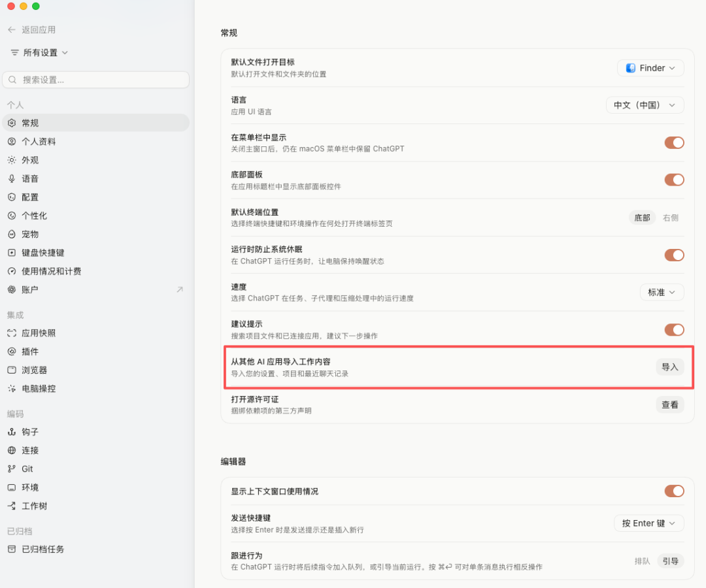Click the pet icon for 宠物
The height and width of the screenshot is (588, 706).
[x=12, y=234]
